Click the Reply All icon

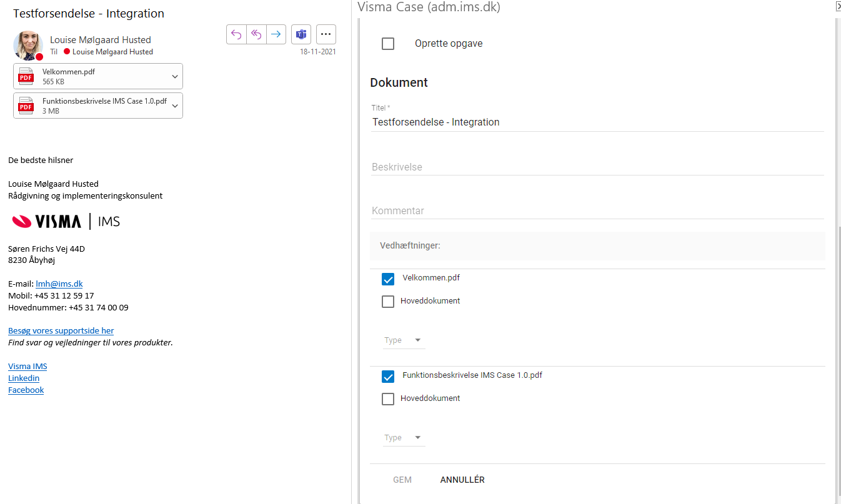(256, 34)
